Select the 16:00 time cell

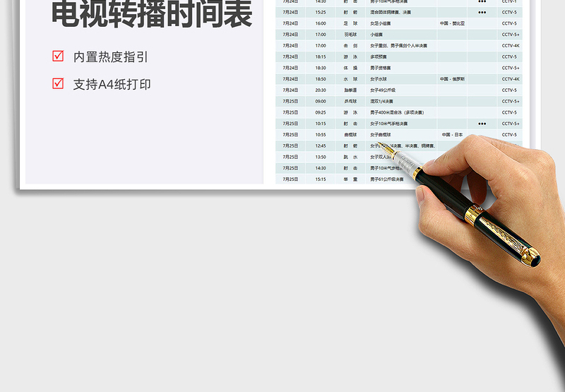[x=321, y=23]
